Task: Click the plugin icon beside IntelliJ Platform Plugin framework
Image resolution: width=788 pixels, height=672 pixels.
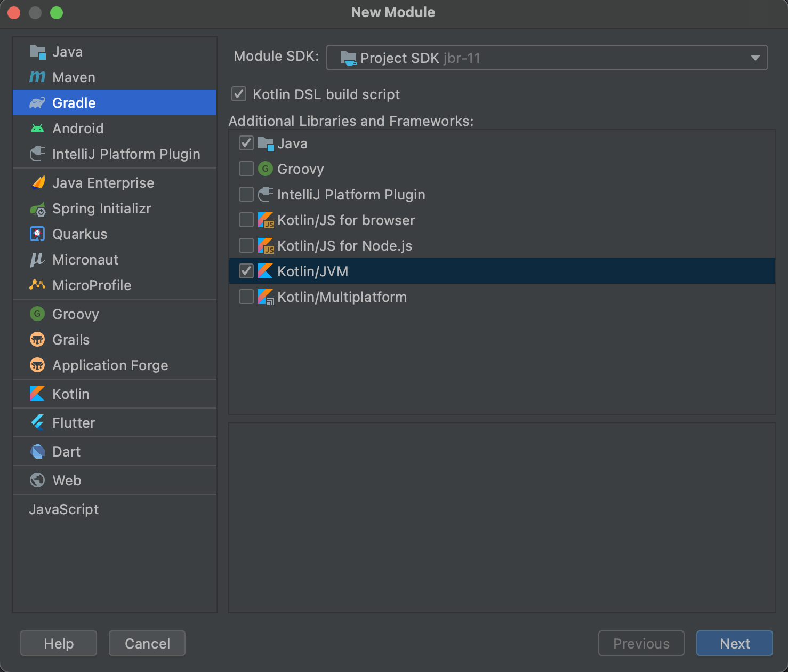Action: click(x=266, y=195)
